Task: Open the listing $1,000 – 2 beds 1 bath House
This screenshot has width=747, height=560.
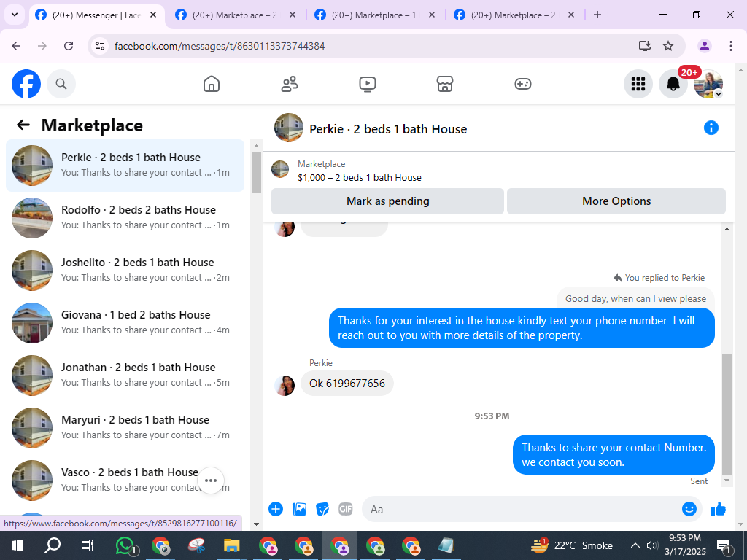Action: click(360, 178)
